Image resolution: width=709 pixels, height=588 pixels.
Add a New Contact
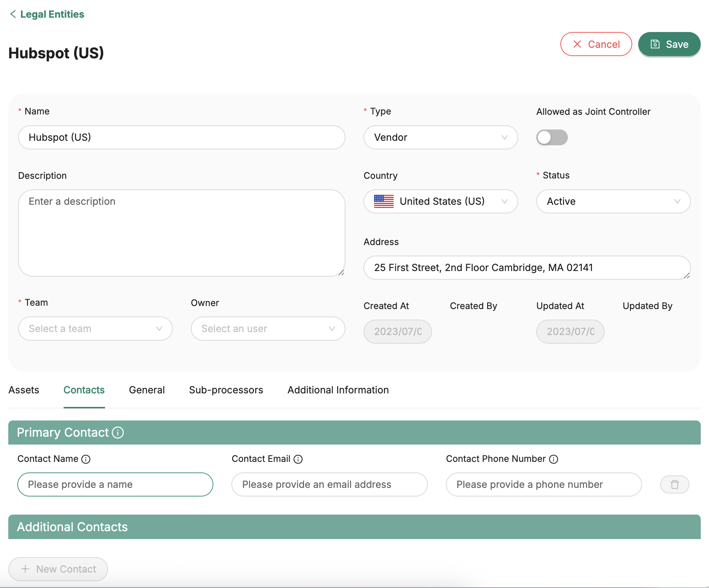58,569
